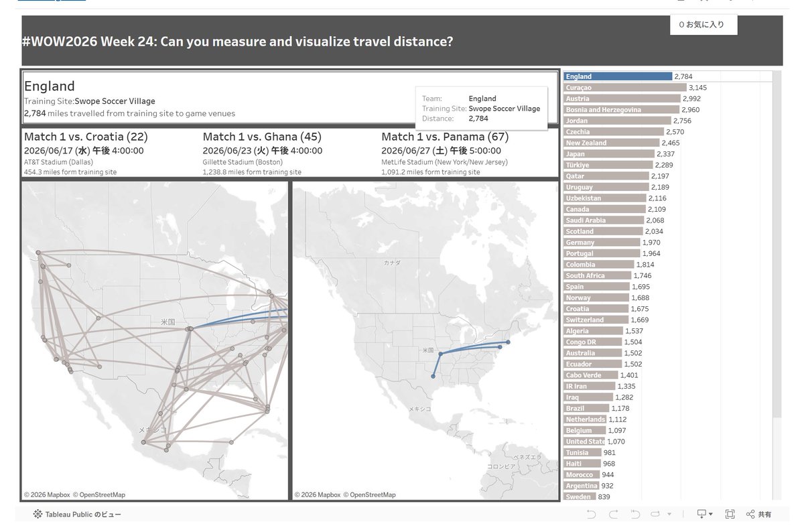The image size is (804, 532).
Task: Select the Haiti bar showing 968
Action: click(x=582, y=464)
